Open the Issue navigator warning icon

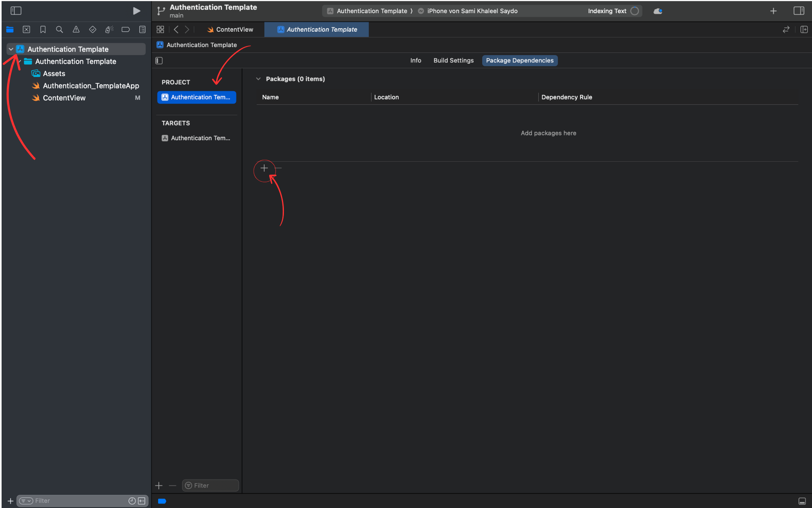pos(76,29)
